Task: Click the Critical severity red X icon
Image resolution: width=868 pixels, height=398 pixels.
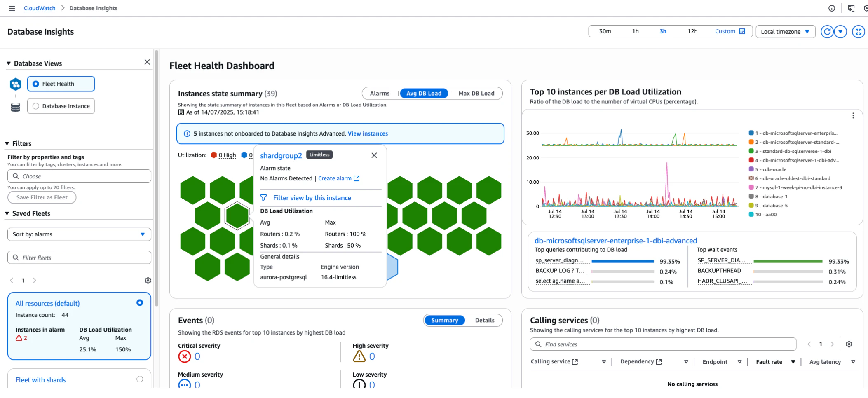Action: click(184, 356)
